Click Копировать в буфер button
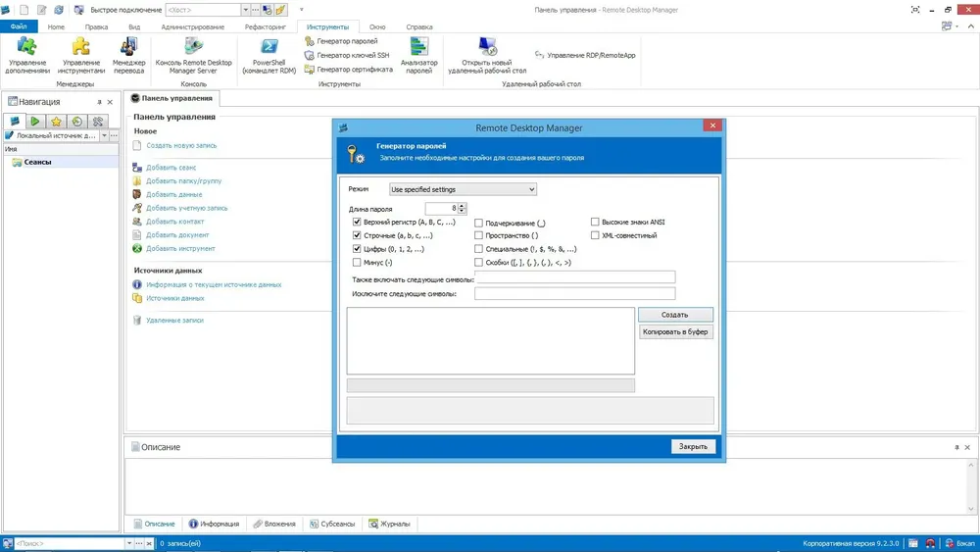 pyautogui.click(x=675, y=332)
